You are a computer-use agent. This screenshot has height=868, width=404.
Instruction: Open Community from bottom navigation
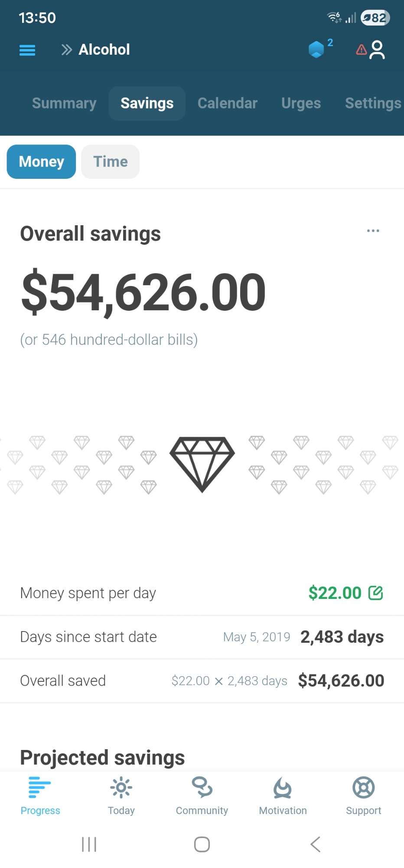pos(202,795)
